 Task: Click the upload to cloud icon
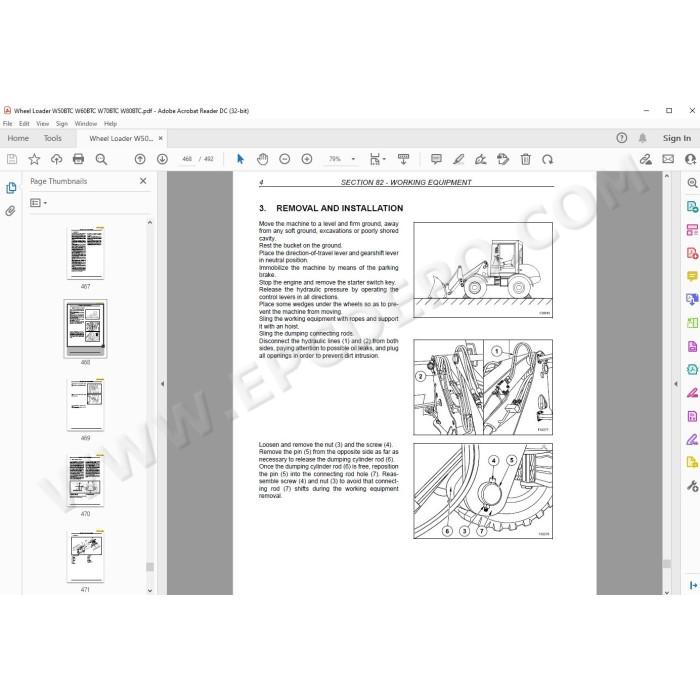56,159
